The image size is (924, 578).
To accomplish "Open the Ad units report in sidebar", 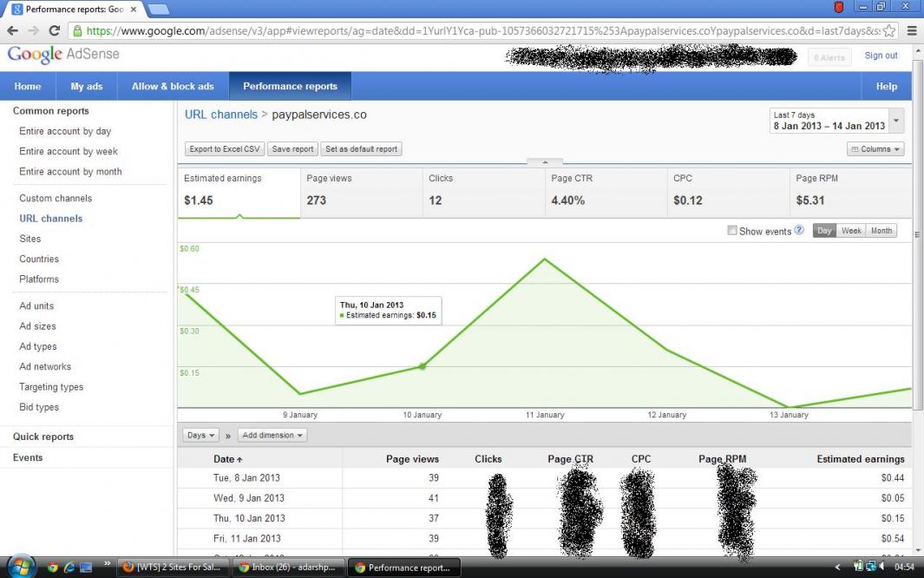I will coord(36,305).
